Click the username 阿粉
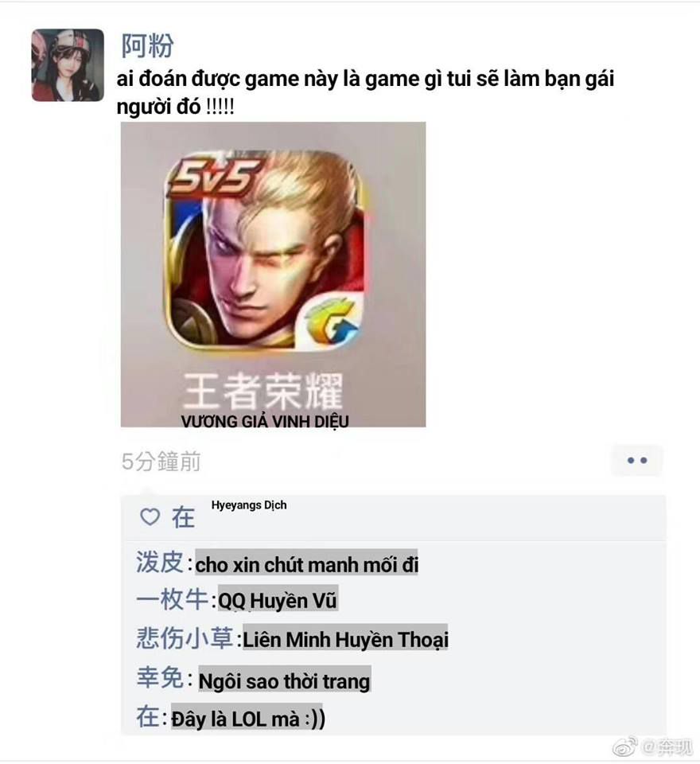700x764 pixels. point(148,46)
